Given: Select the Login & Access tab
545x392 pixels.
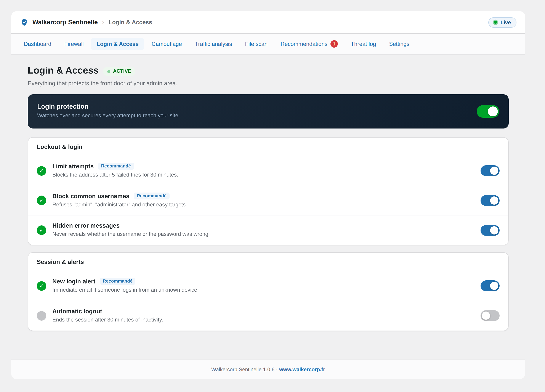Looking at the screenshot, I should 117,44.
